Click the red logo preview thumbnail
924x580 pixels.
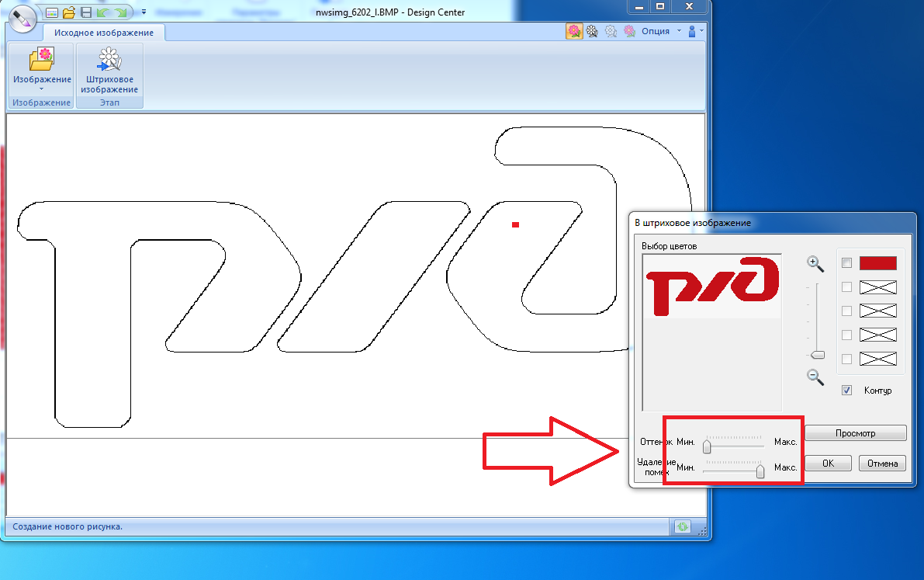pyautogui.click(x=711, y=287)
